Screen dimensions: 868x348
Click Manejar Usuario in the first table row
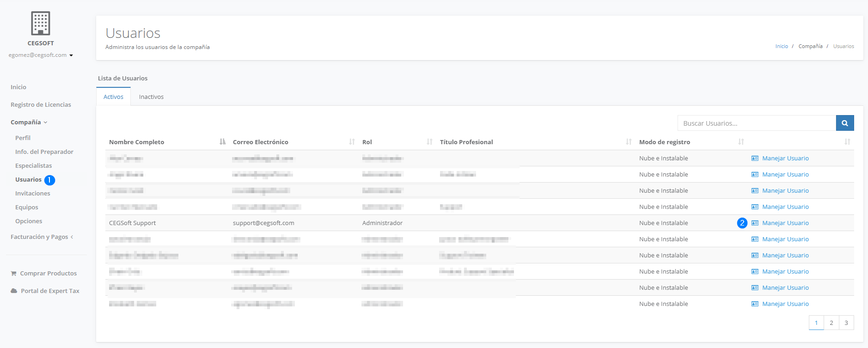click(x=785, y=158)
